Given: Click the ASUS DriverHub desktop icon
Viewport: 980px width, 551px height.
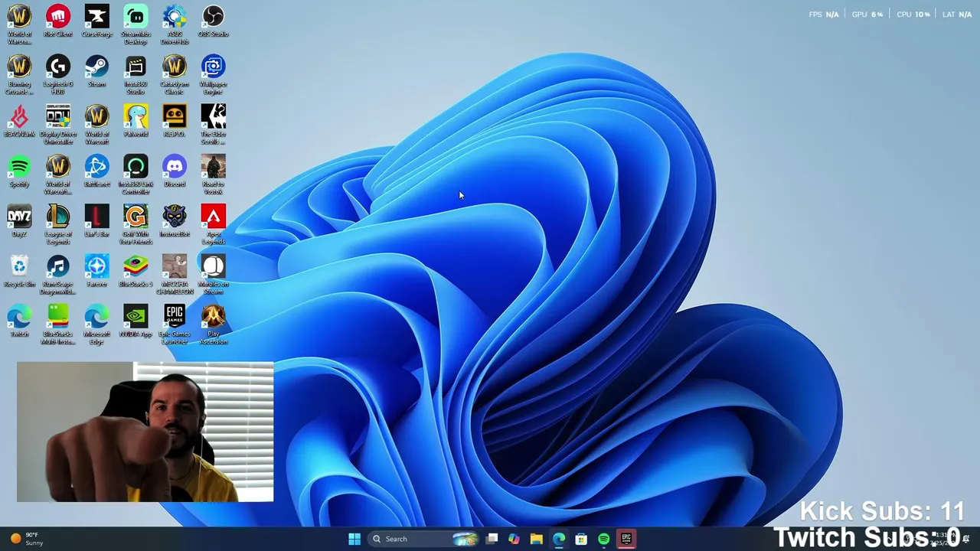Looking at the screenshot, I should point(175,24).
